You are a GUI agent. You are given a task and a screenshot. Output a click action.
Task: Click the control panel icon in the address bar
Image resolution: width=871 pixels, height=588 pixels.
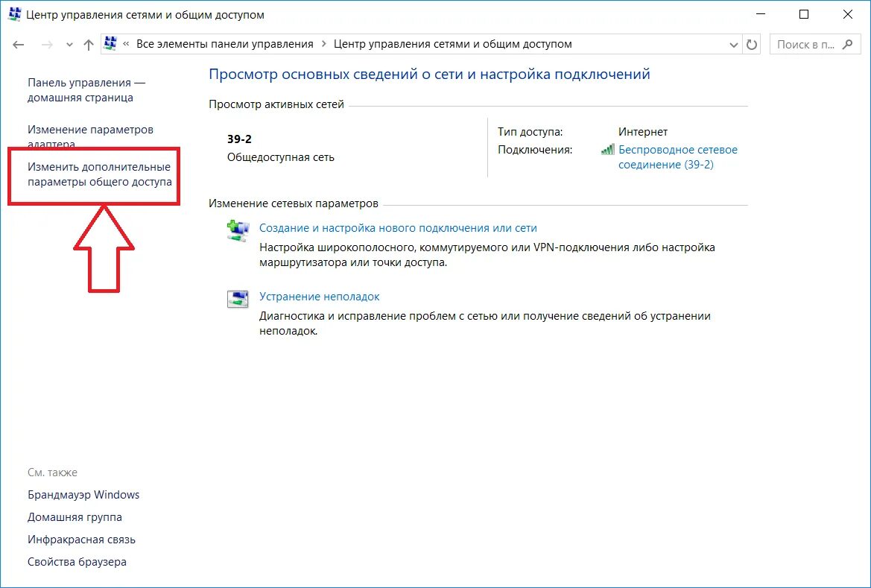tap(110, 43)
